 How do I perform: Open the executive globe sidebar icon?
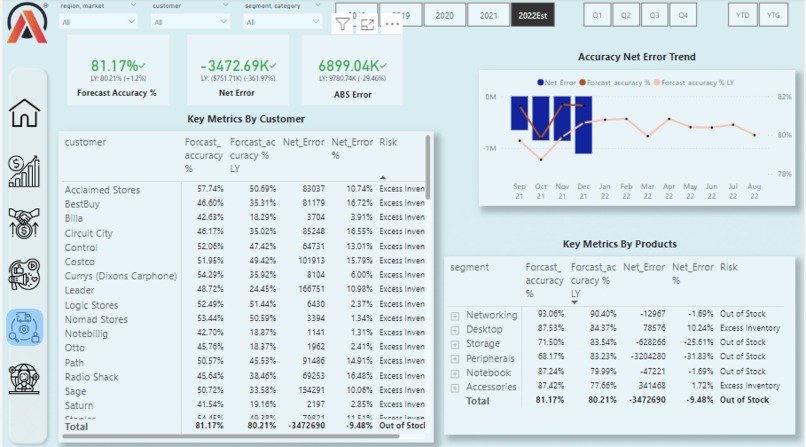point(24,379)
